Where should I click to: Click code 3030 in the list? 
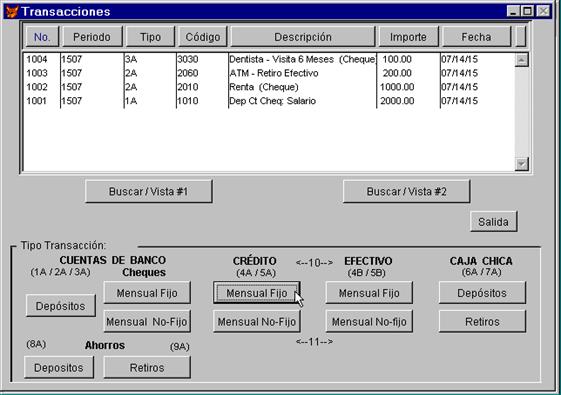pyautogui.click(x=188, y=59)
